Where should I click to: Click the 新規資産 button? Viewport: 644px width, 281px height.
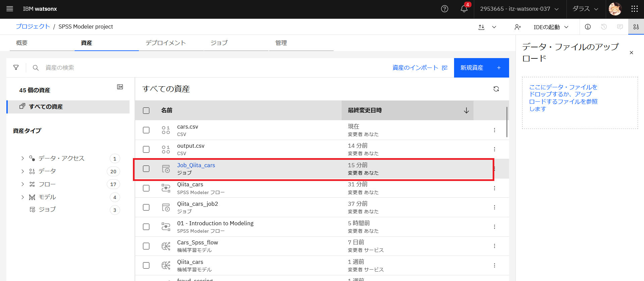point(481,68)
